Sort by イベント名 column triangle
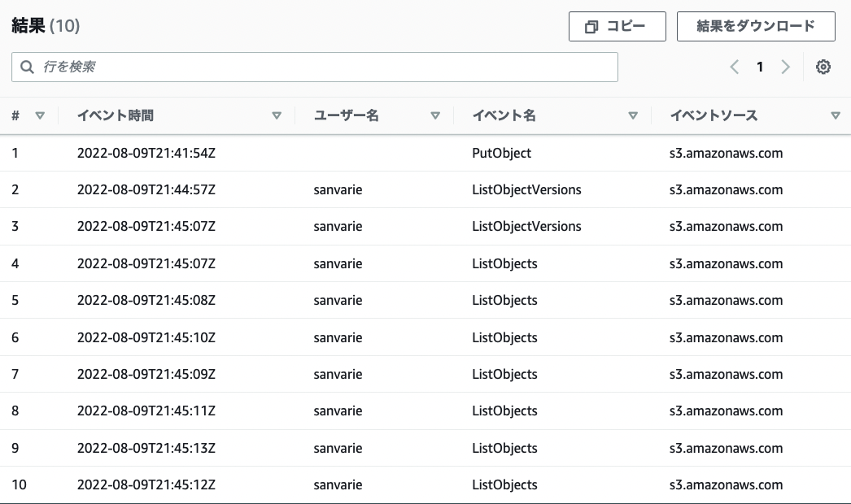Screen dimensions: 851x504 (632, 115)
